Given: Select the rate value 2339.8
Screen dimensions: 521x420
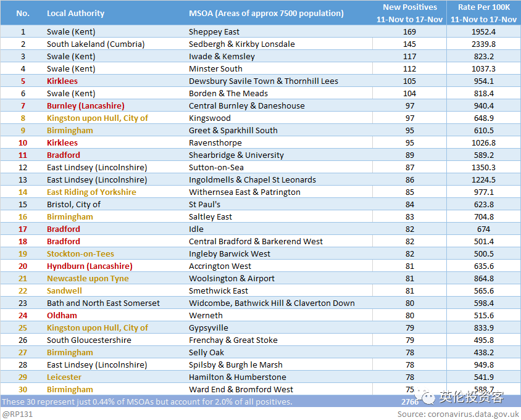Looking at the screenshot, I should pyautogui.click(x=483, y=44).
